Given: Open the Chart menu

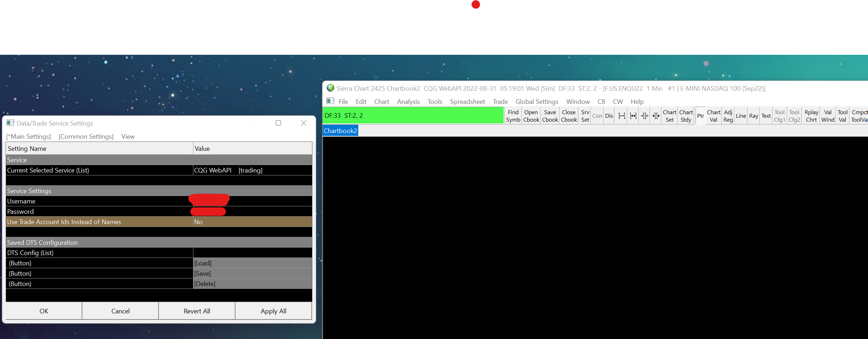Looking at the screenshot, I should point(382,102).
